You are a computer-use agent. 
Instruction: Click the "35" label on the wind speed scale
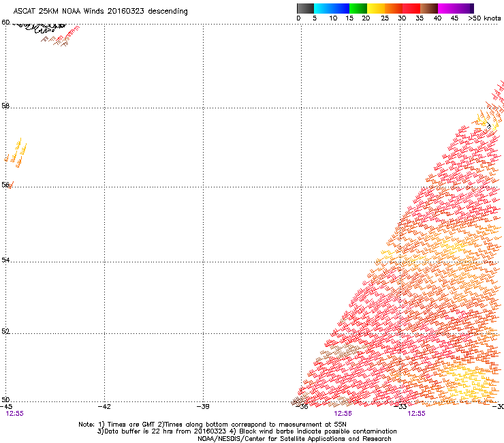420,18
